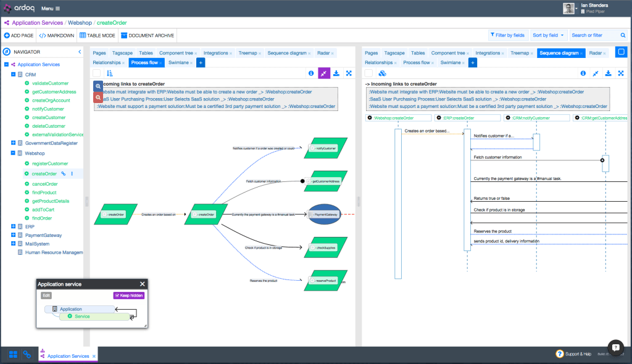
Task: Click the chain link icon in bottom bar
Action: pos(27,355)
